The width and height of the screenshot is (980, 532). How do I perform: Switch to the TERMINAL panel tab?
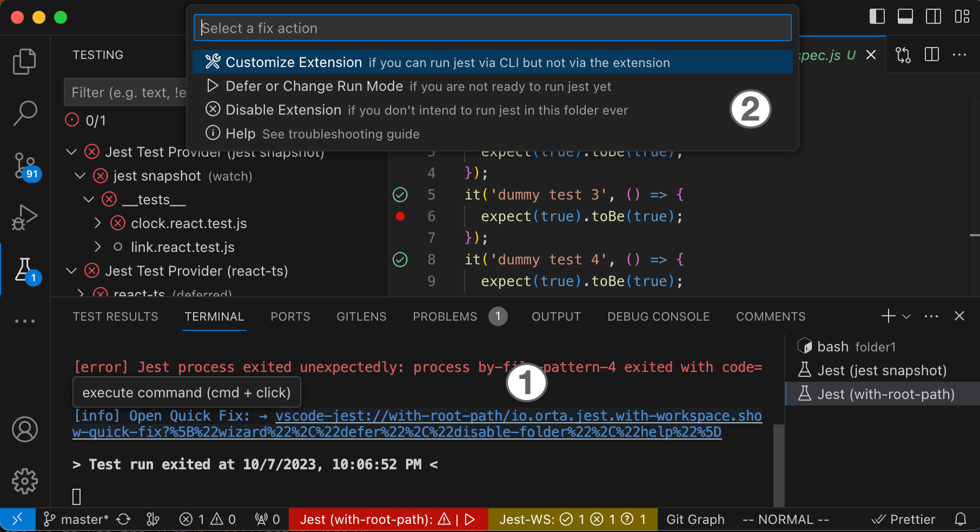click(214, 316)
